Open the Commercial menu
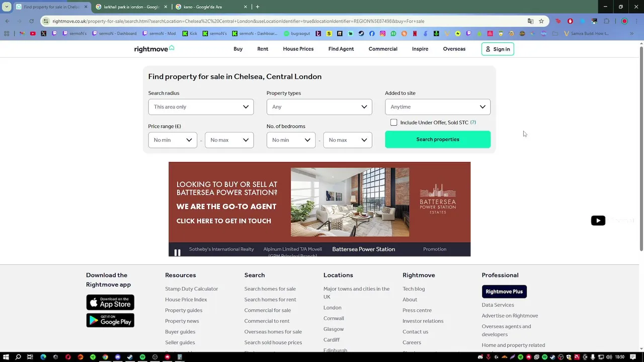Image resolution: width=644 pixels, height=362 pixels. tap(383, 49)
